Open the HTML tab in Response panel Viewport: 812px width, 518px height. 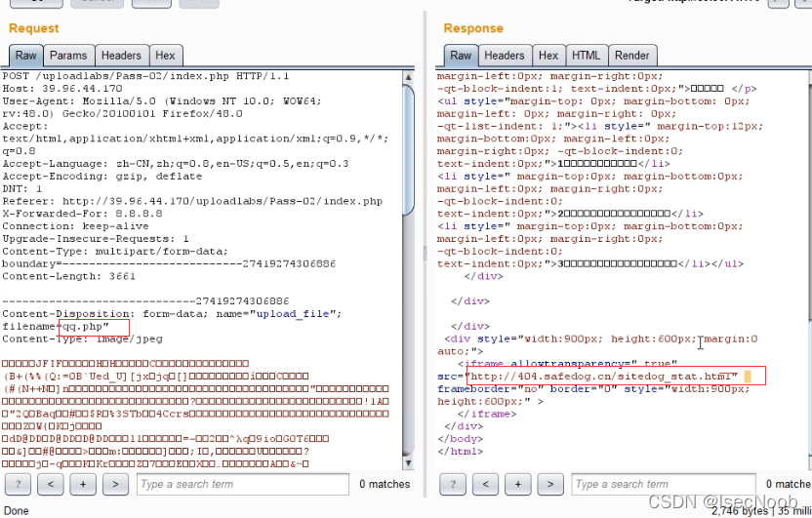click(586, 56)
